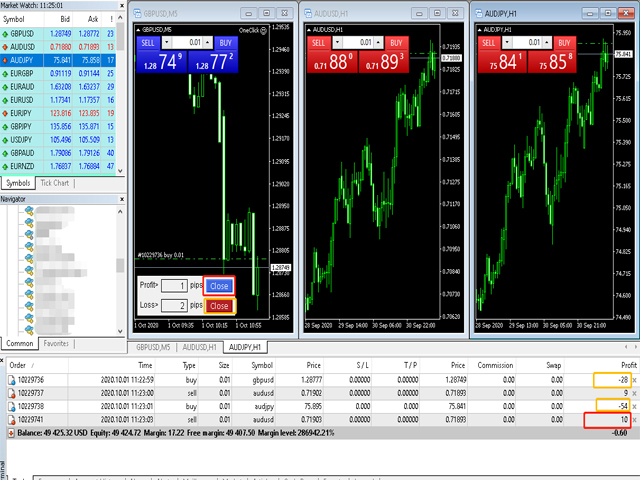
Task: Click the order icon for order 10229737
Action: pyautogui.click(x=12, y=393)
